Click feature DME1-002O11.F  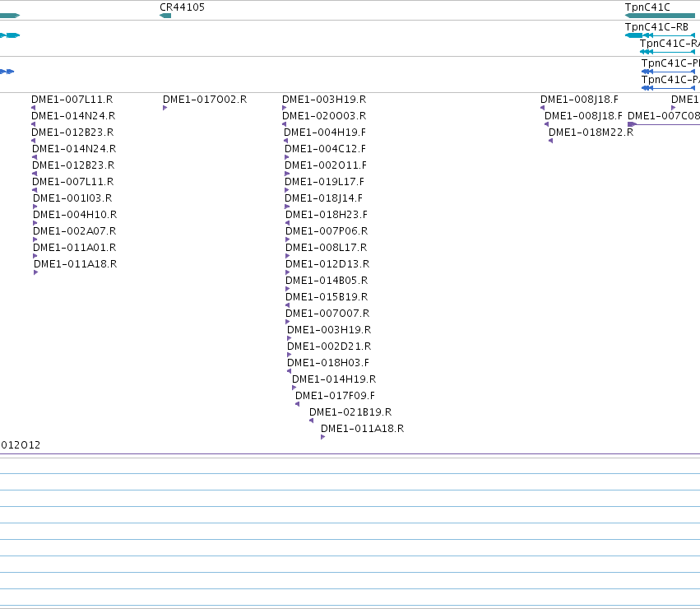pos(326,165)
